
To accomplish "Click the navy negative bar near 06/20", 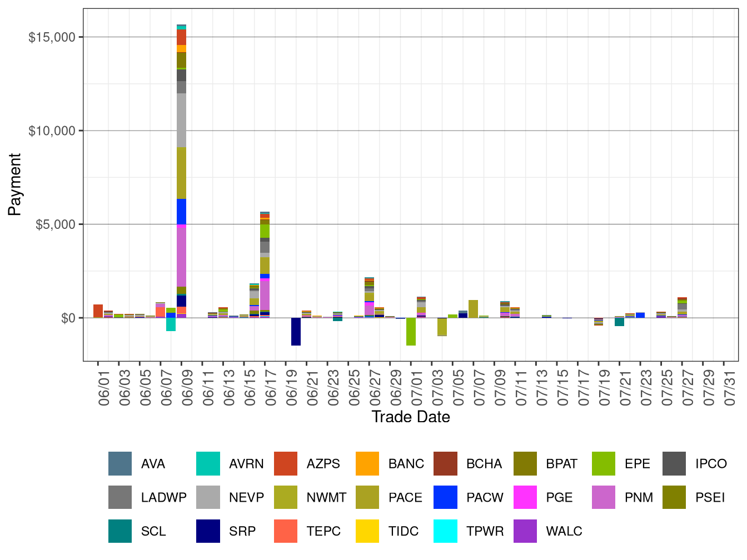I will point(296,332).
